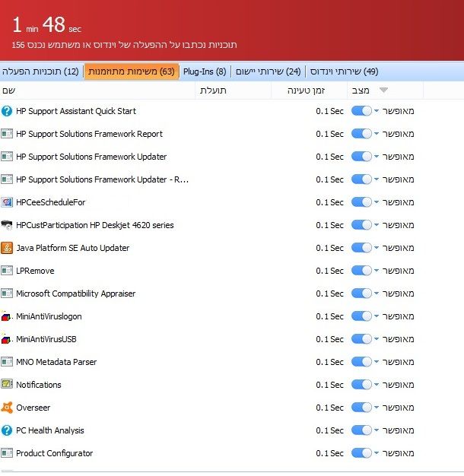Sort list by זמן טעינה column header

click(x=309, y=90)
